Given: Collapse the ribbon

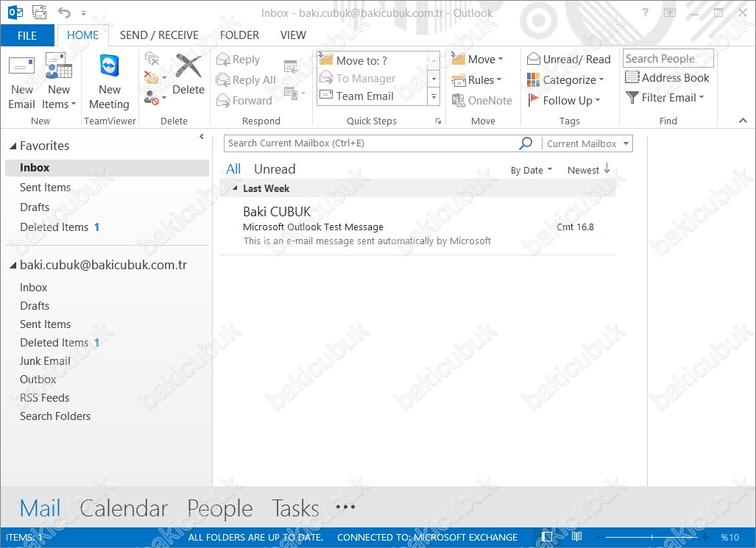Looking at the screenshot, I should pos(743,121).
